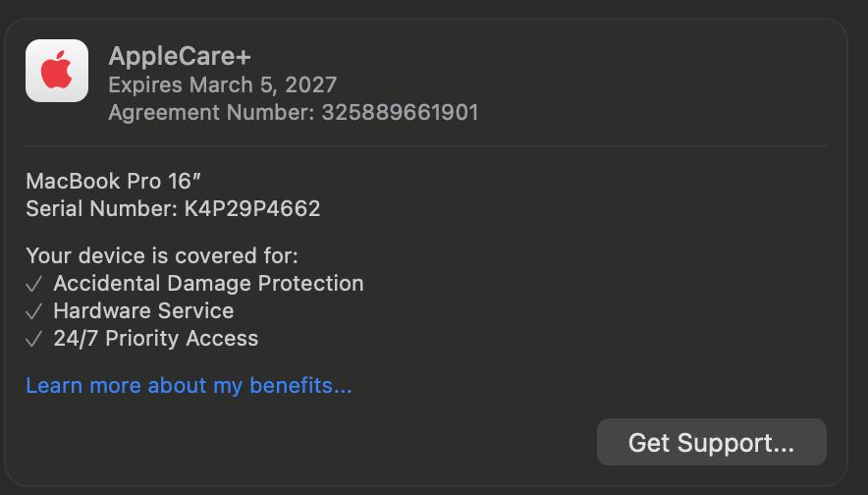Click the 24/7 Priority Access text
868x495 pixels.
[156, 339]
